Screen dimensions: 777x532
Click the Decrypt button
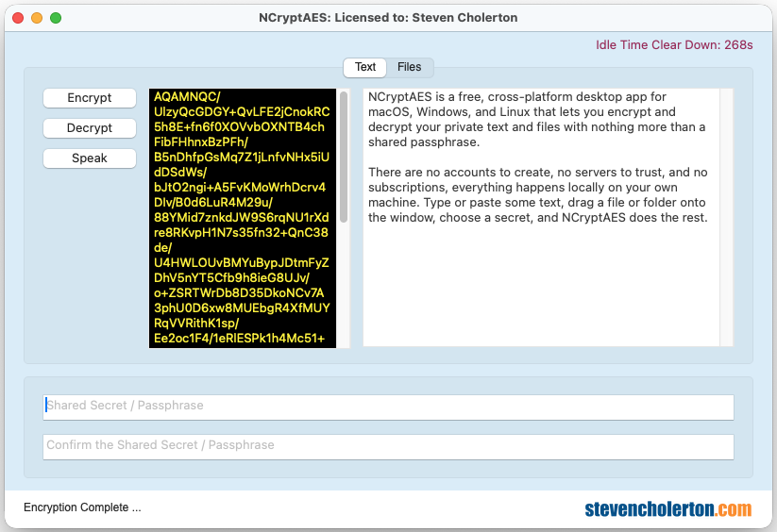(90, 128)
